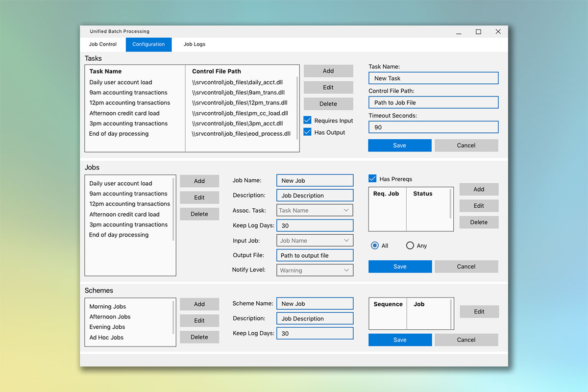Switch to the Job Control tab
Viewport: 588px width, 392px height.
(103, 44)
